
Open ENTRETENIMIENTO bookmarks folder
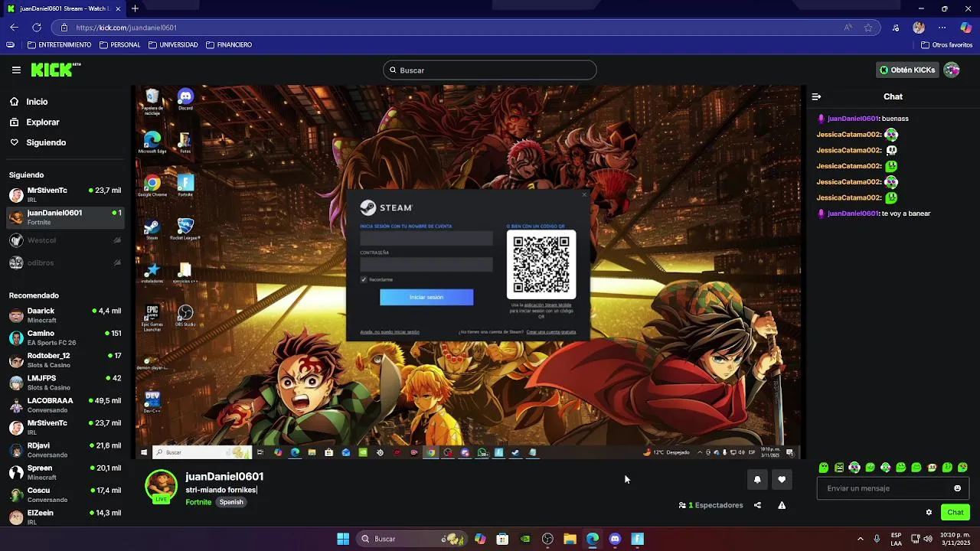point(59,45)
